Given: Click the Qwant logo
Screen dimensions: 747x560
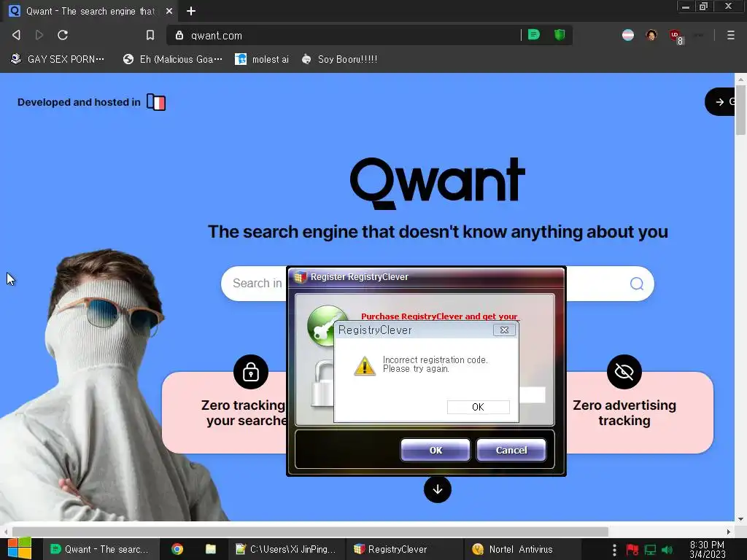Looking at the screenshot, I should pos(438,183).
